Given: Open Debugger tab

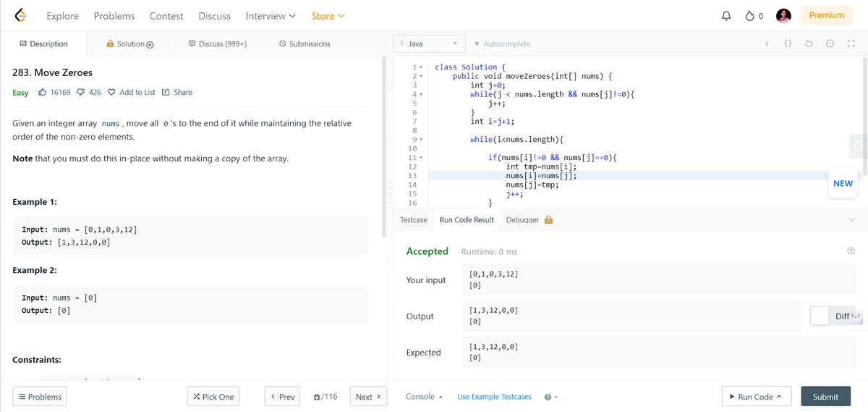Looking at the screenshot, I should click(529, 220).
